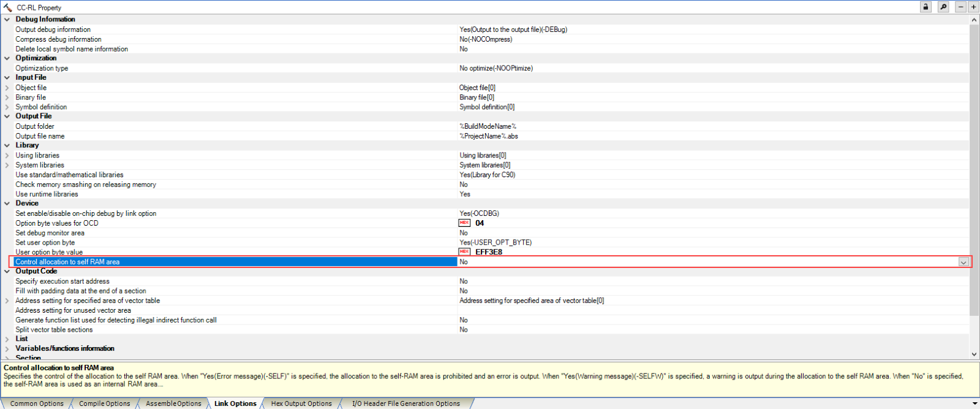Expand the Variables/functions information category
The width and height of the screenshot is (980, 409).
pos(7,349)
